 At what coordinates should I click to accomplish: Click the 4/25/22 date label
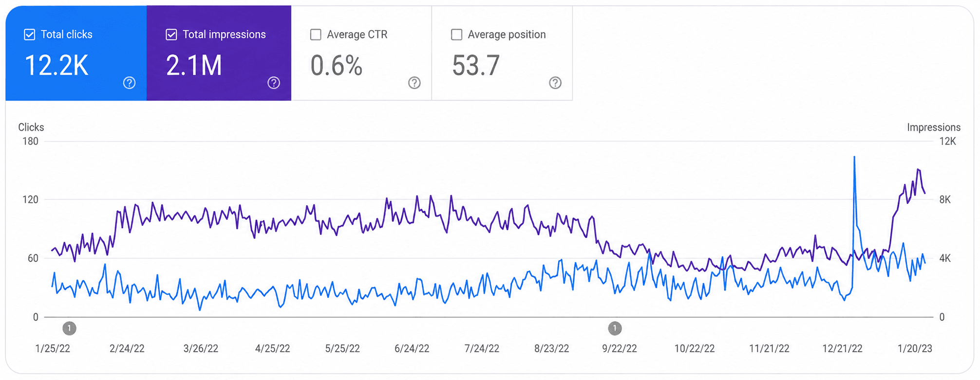272,348
